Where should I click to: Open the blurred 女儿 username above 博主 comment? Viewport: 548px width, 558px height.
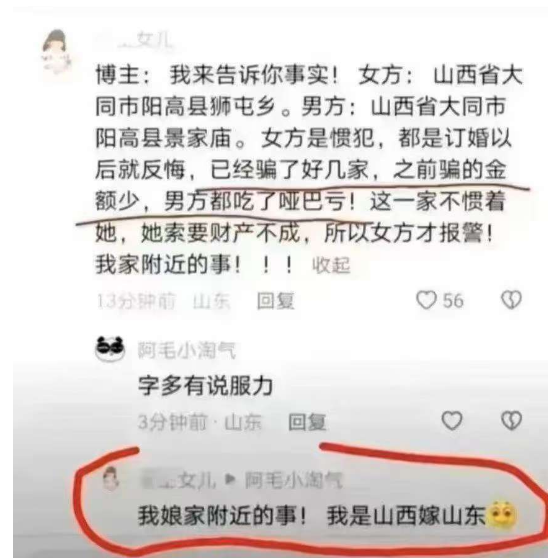[137, 40]
